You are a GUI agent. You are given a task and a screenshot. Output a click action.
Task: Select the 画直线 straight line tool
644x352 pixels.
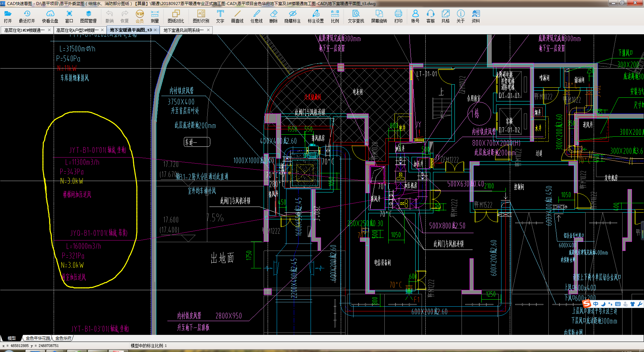[x=237, y=16]
